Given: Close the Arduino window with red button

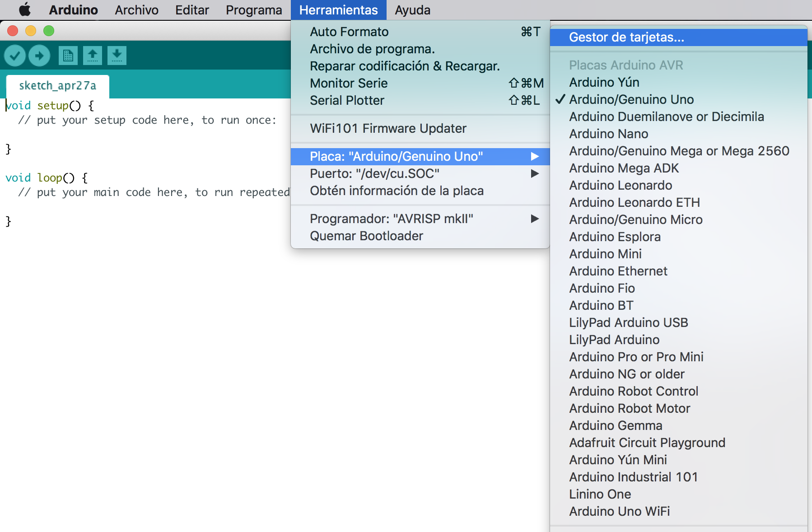Looking at the screenshot, I should pyautogui.click(x=13, y=31).
